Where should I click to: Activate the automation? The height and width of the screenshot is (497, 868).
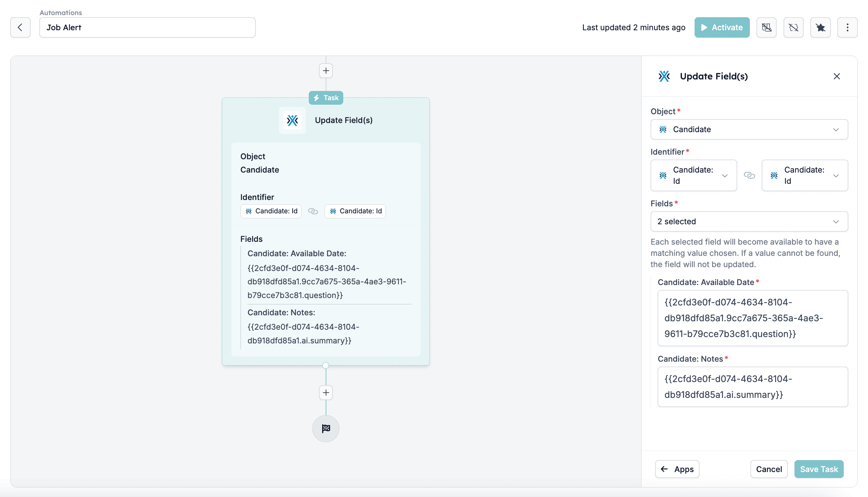coord(722,27)
